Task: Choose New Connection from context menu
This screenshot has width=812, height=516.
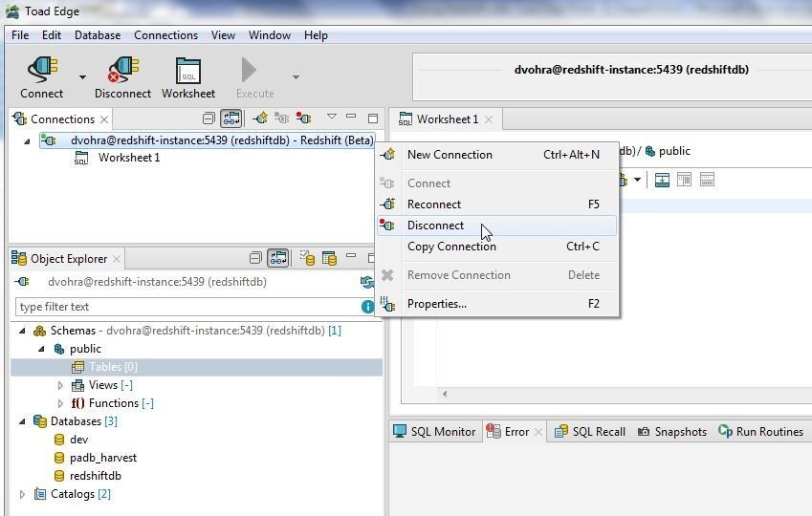Action: click(x=497, y=155)
